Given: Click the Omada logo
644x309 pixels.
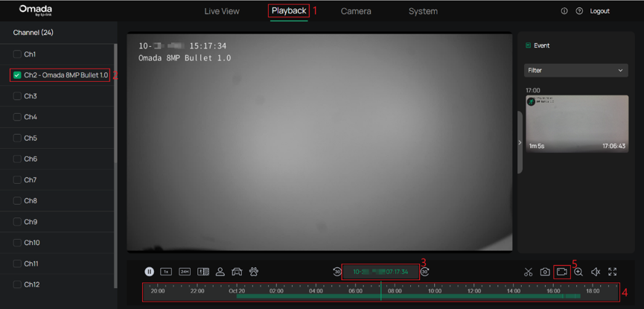Looking at the screenshot, I should pos(36,10).
